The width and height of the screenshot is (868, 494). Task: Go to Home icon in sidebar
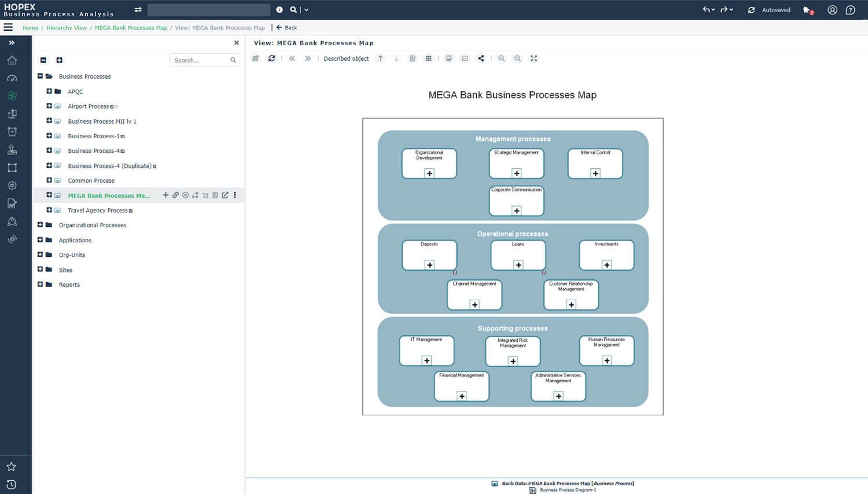[x=12, y=60]
